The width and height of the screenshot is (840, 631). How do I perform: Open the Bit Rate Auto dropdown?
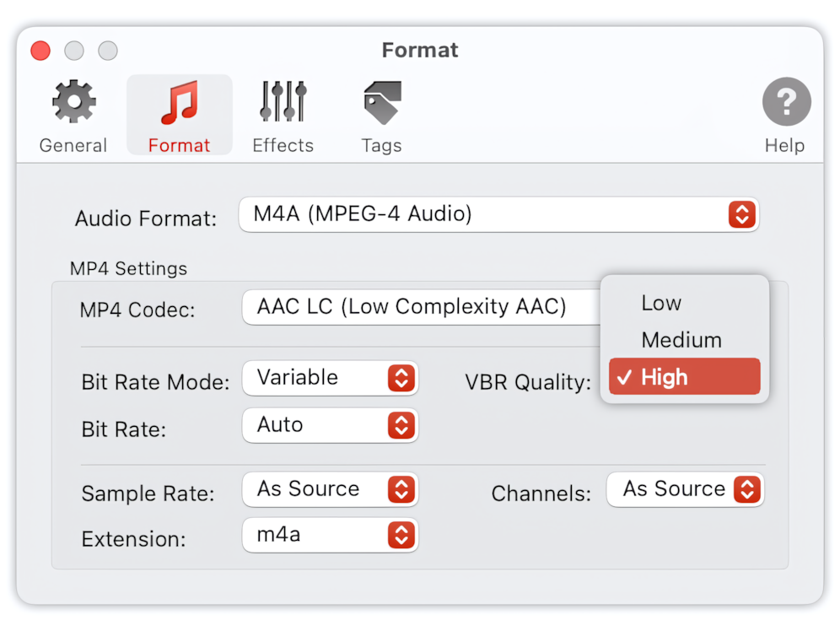330,425
